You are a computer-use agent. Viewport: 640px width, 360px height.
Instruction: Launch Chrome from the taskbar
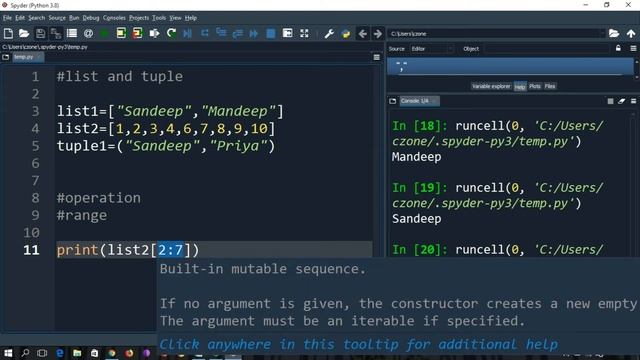click(111, 353)
